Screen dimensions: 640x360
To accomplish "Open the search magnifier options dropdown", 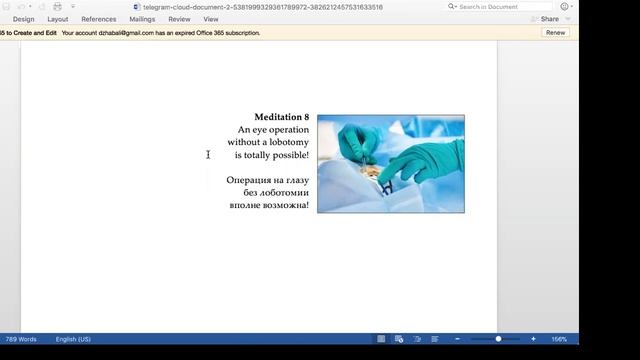I will [452, 7].
